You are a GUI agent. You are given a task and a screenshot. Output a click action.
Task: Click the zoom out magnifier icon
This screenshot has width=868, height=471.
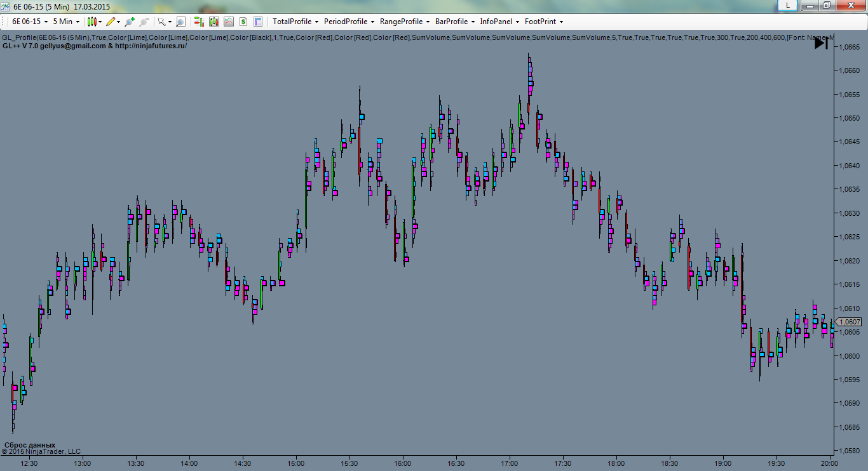tap(144, 22)
